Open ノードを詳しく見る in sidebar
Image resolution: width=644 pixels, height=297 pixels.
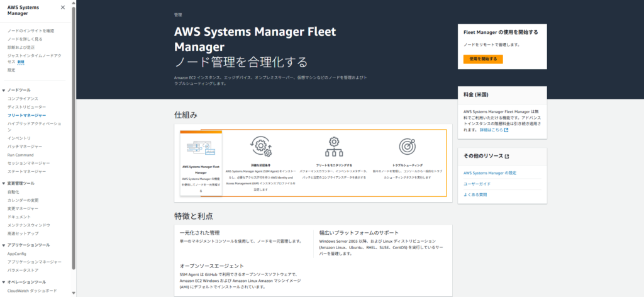[x=25, y=39]
